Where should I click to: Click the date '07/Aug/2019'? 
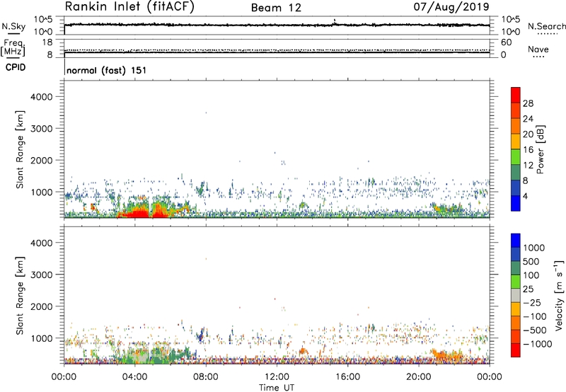tap(451, 7)
